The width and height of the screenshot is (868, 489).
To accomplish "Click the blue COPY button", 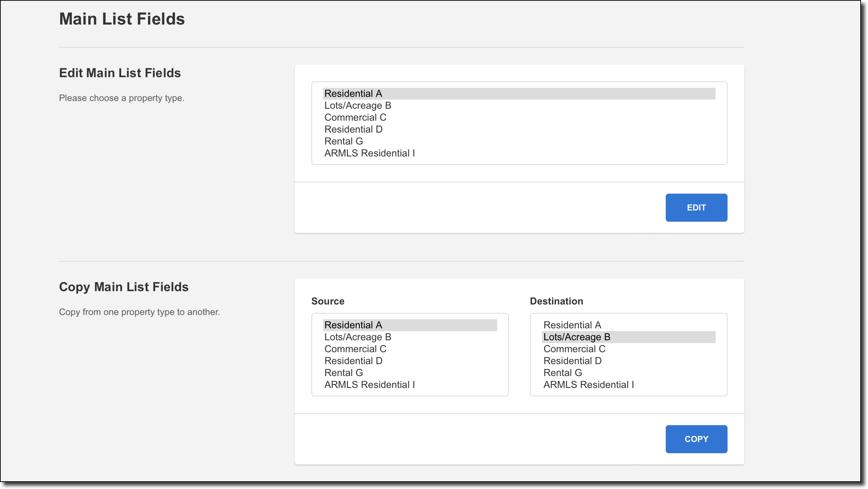I will [x=696, y=439].
